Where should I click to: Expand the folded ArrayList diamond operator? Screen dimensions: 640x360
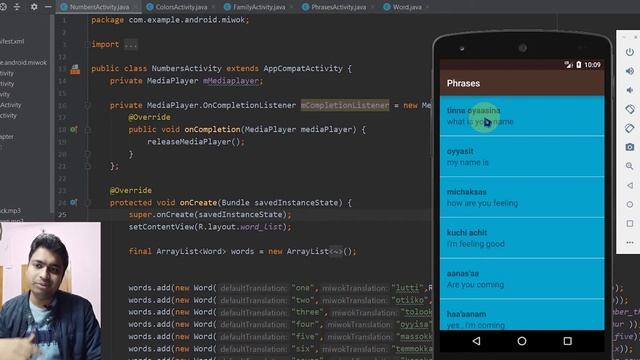[336, 251]
